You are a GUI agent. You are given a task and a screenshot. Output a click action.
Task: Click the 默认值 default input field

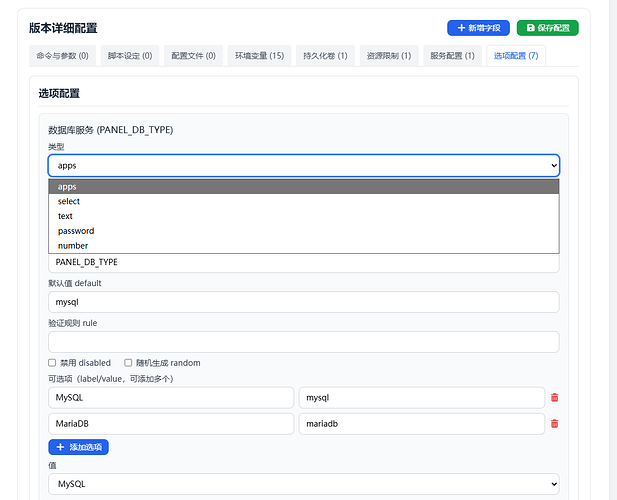point(303,302)
